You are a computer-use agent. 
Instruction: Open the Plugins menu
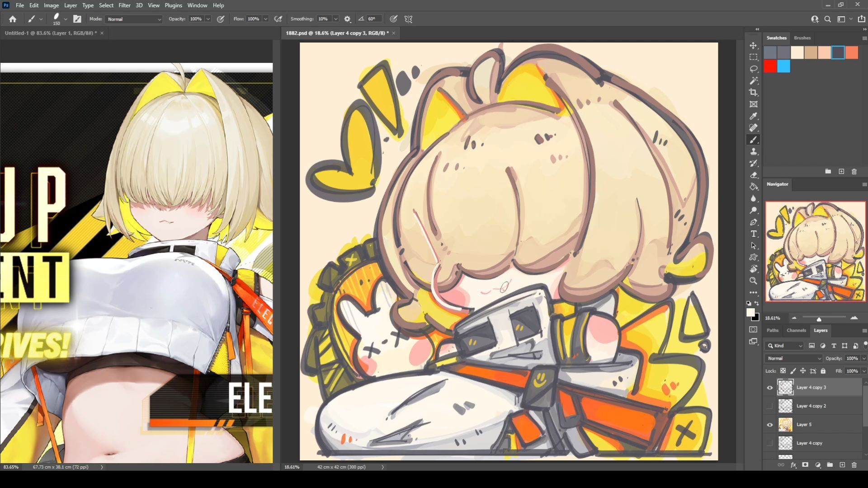(x=173, y=5)
